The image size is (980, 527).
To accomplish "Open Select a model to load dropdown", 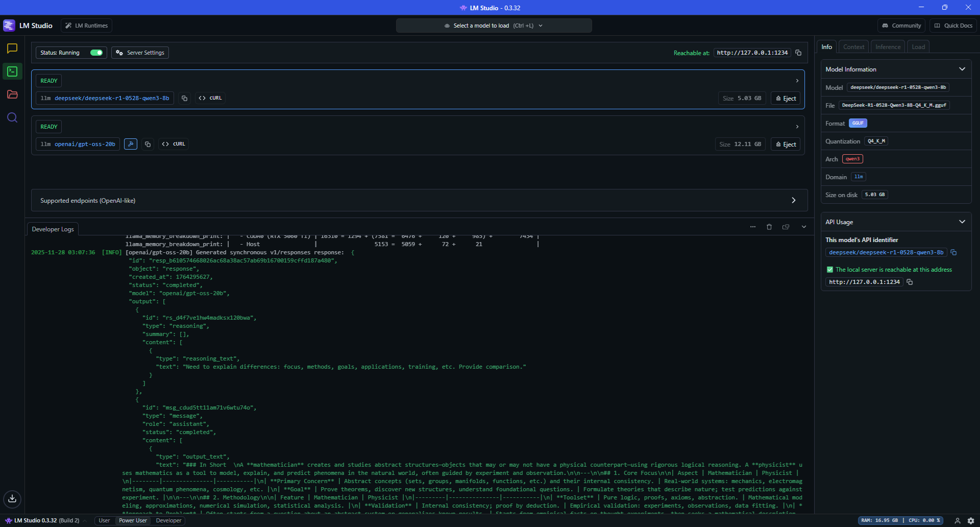I will coord(494,26).
